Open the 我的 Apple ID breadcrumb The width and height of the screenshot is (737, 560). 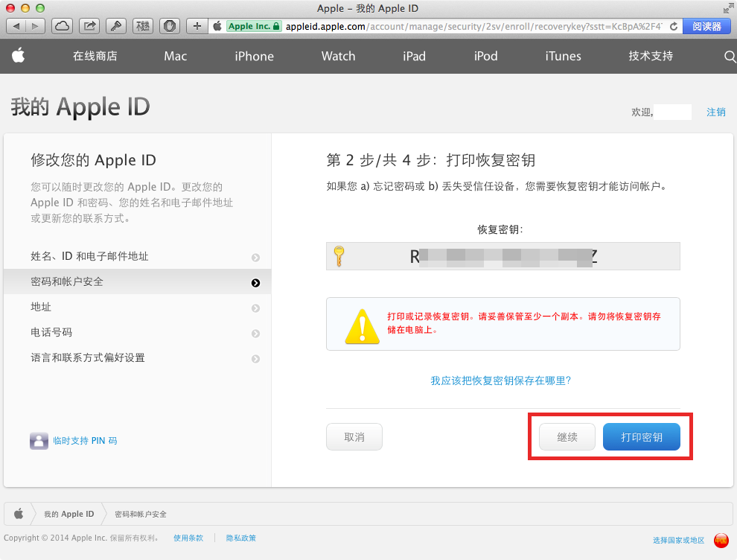coord(69,514)
